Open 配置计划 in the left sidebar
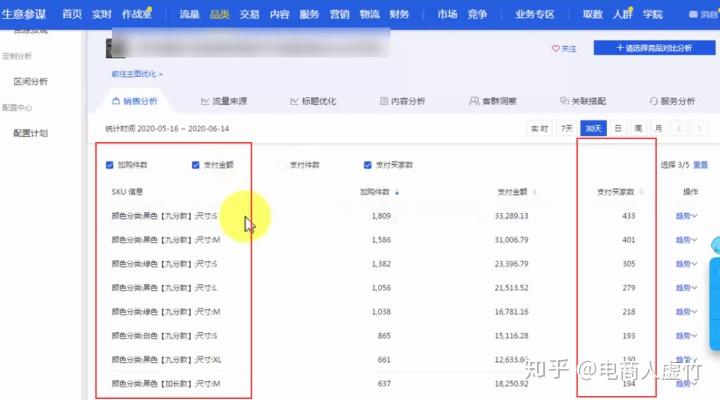The width and height of the screenshot is (720, 400). click(x=31, y=133)
